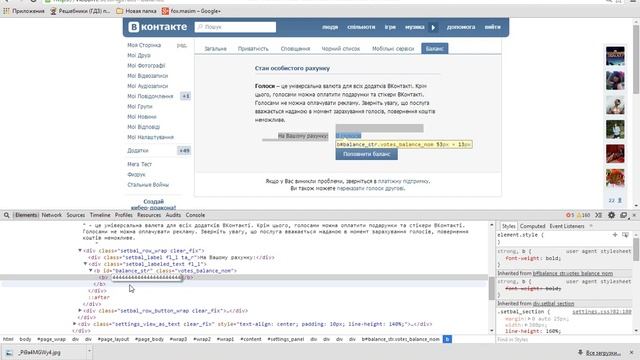Collapse the setbal_row_wrap div node
Screen dimensions: 640x360
80,251
